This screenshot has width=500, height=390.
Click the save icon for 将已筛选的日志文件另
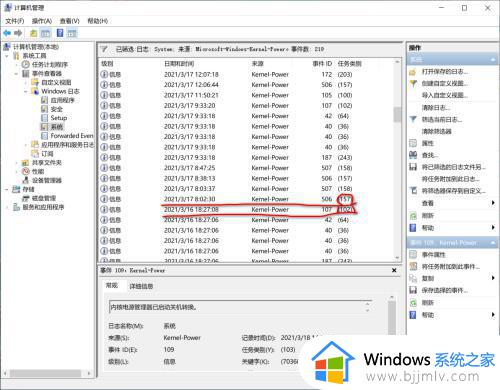coord(413,167)
